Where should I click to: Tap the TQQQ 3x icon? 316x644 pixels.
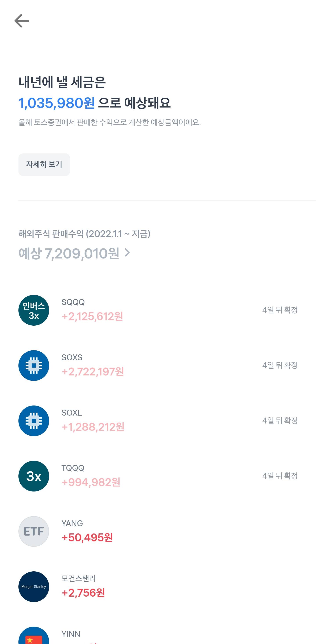(34, 476)
